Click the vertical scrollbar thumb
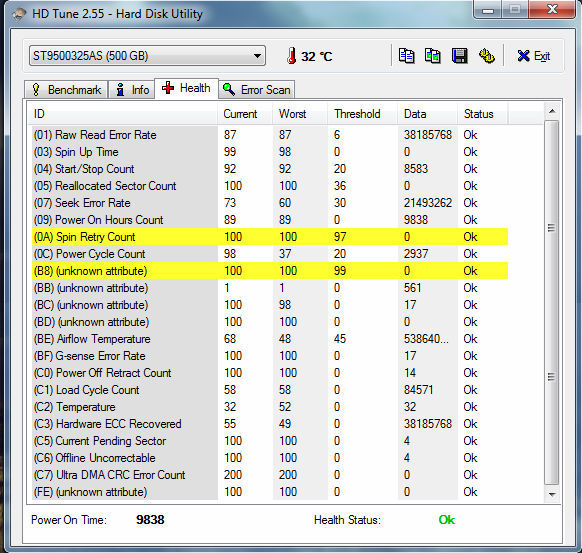This screenshot has width=582, height=553. 552,302
